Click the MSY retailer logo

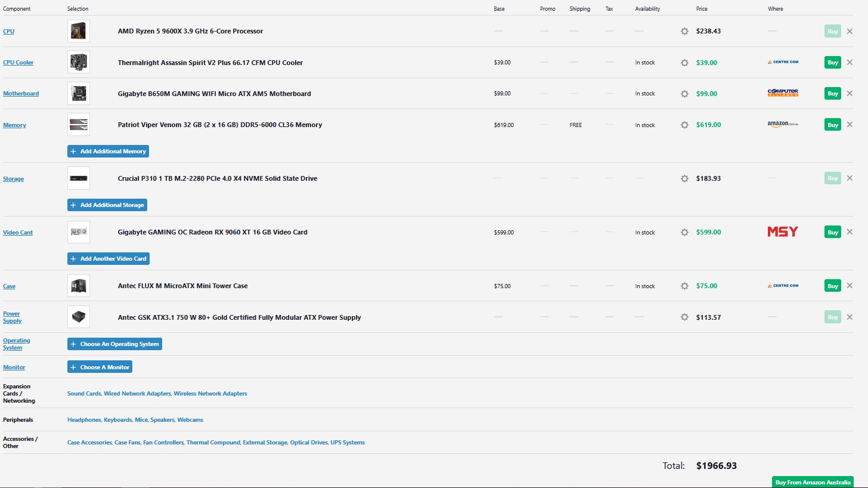coord(783,231)
